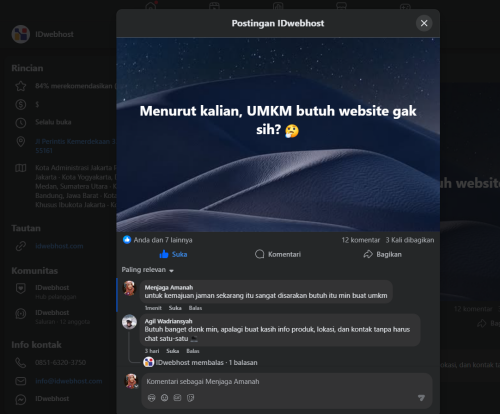This screenshot has height=414, width=500.
Task: Click Agil Wadriansyah's avatar
Action: pyautogui.click(x=129, y=322)
